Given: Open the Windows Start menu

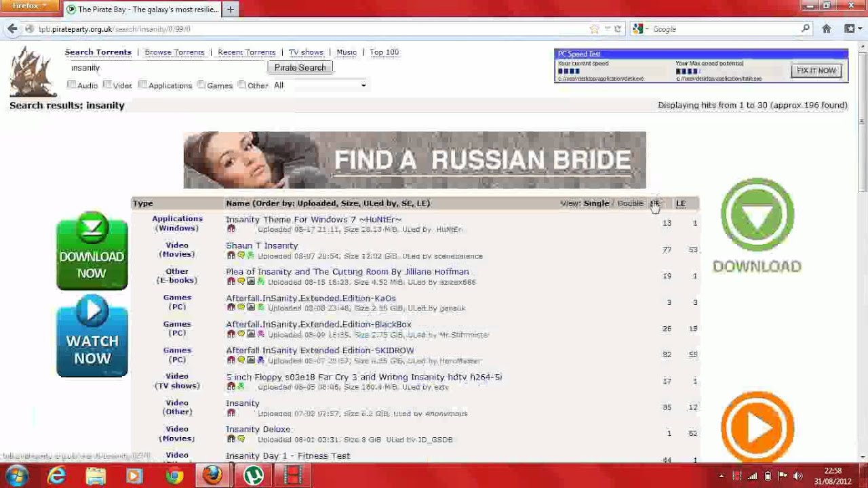Looking at the screenshot, I should tap(16, 476).
